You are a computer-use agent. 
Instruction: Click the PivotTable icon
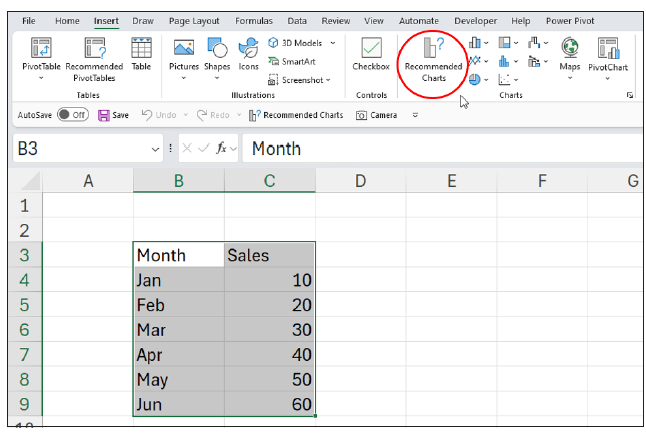(x=41, y=48)
